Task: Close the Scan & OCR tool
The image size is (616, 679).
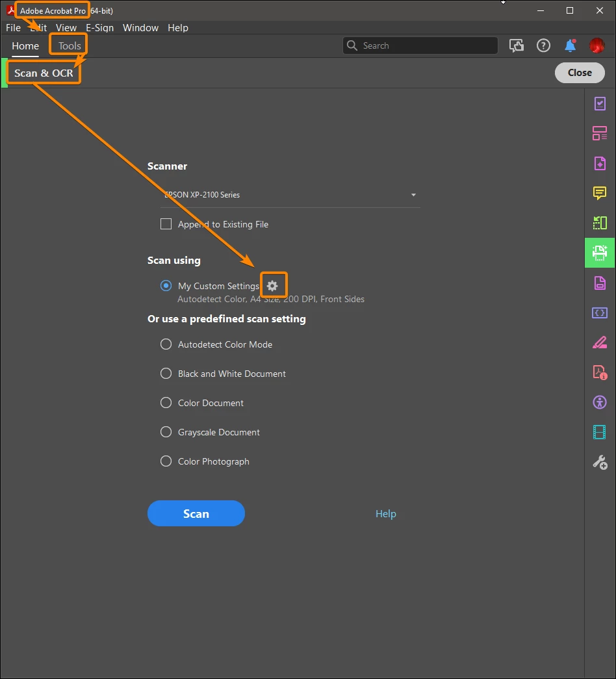Action: click(580, 73)
